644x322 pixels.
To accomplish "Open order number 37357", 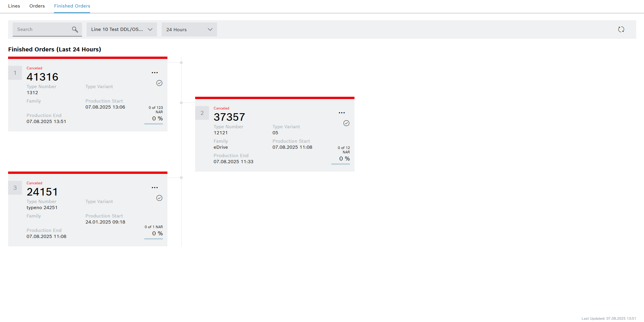I will (229, 117).
